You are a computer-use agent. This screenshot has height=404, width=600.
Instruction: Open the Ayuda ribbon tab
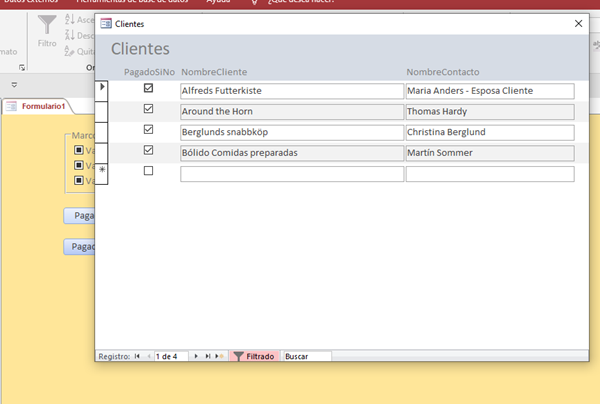[218, 2]
